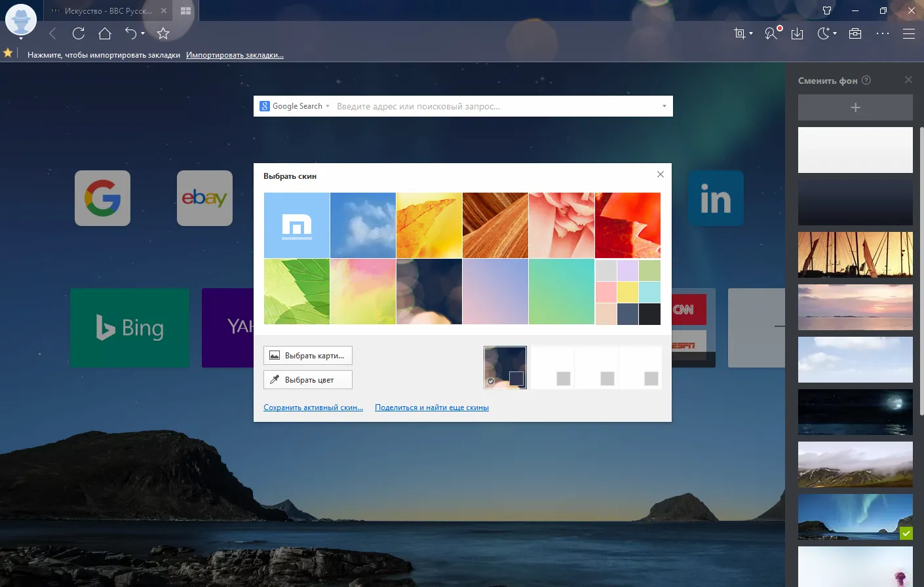
Task: Choose the moonlit night sea background
Action: coord(855,412)
